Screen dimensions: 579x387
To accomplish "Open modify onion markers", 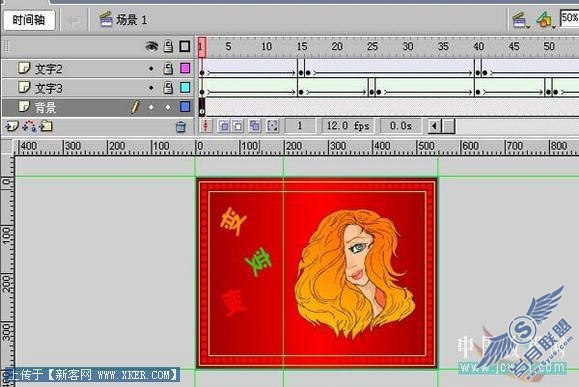I will click(x=272, y=126).
